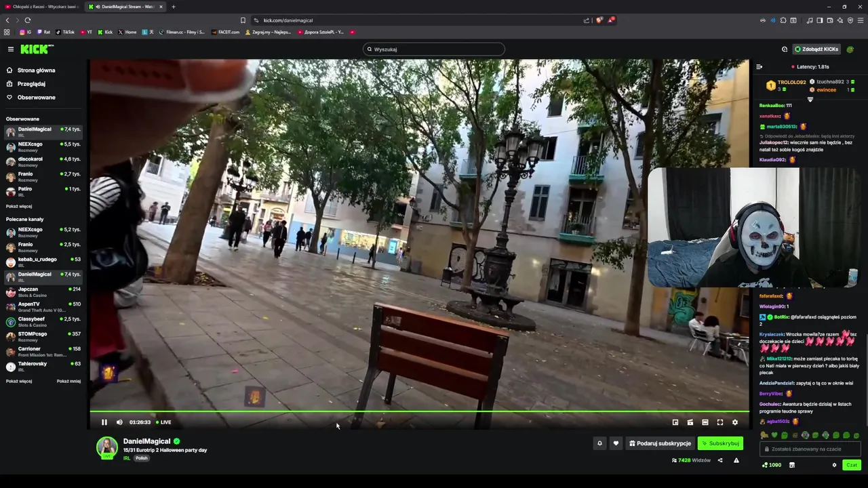Open chat settings gear icon
Viewport: 868px width, 488px height.
[x=834, y=465]
